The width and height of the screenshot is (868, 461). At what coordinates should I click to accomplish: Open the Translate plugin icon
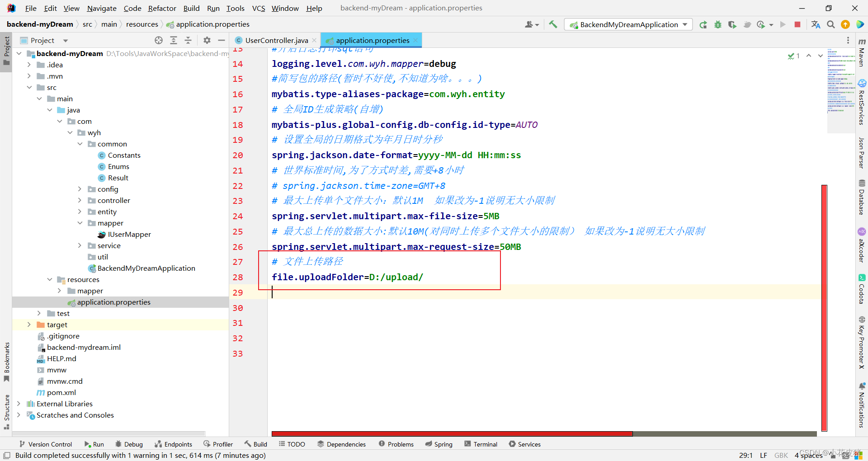tap(816, 24)
